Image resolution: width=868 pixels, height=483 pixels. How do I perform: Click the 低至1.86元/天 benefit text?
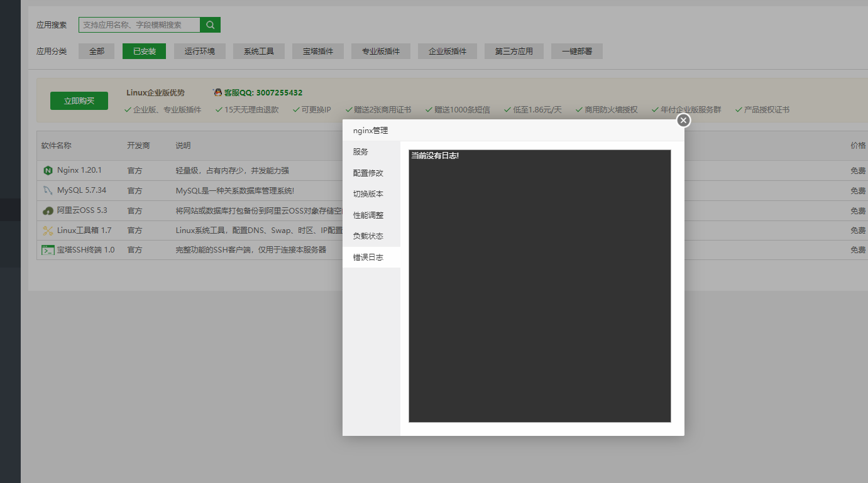[x=537, y=110]
